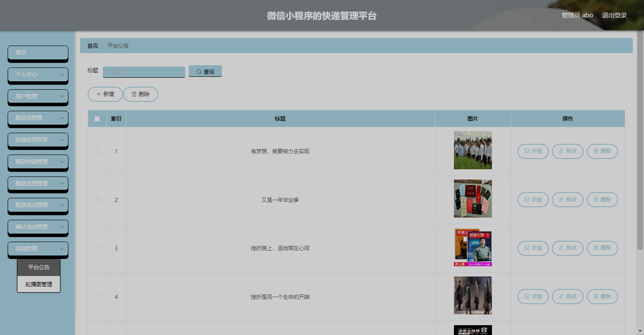Open the thumbnail for 又是一年毕业季
This screenshot has width=644, height=335.
click(473, 199)
